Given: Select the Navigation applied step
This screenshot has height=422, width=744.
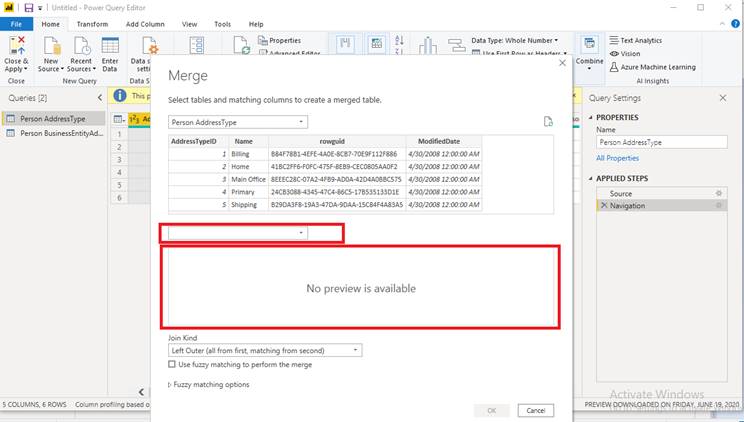Looking at the screenshot, I should tap(661, 206).
